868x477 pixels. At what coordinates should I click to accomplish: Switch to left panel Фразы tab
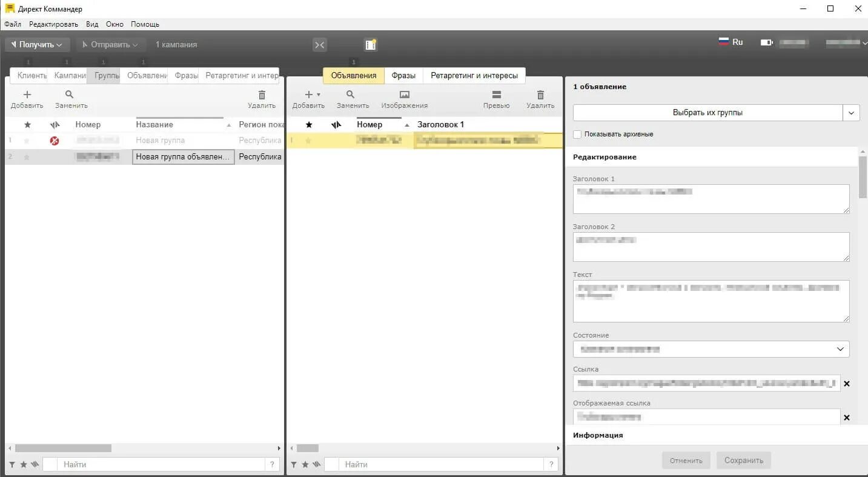click(x=185, y=76)
